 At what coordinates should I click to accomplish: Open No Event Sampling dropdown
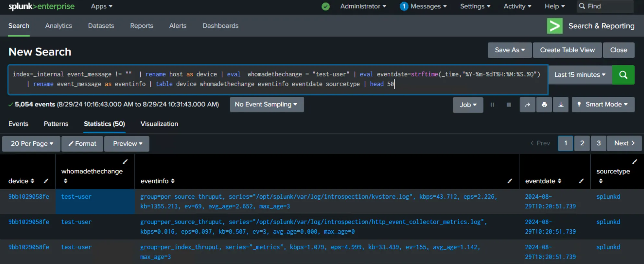267,104
